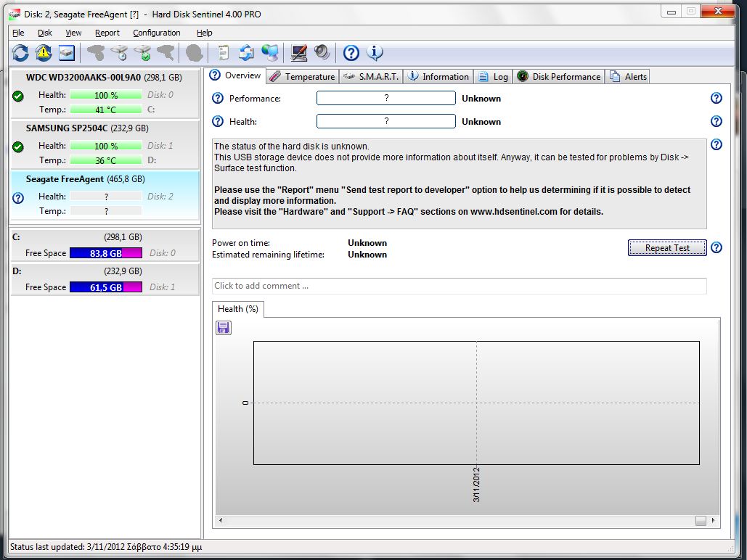Viewport: 747px width, 560px height.
Task: Click the SAMSUNG health bar 100 %
Action: click(106, 146)
